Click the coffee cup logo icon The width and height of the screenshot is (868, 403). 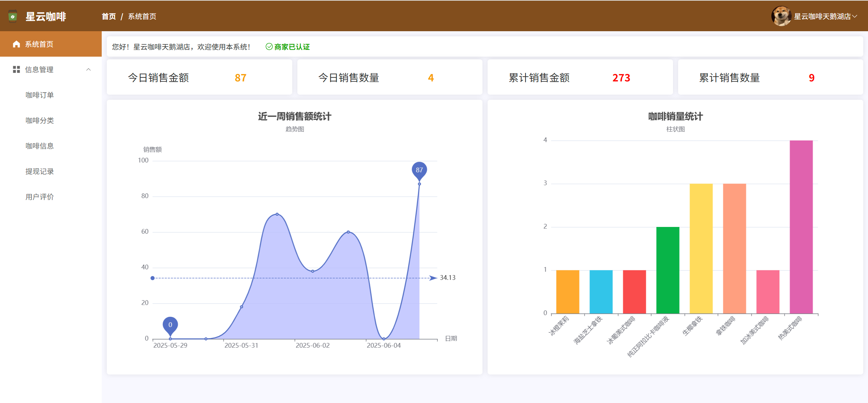coord(13,16)
